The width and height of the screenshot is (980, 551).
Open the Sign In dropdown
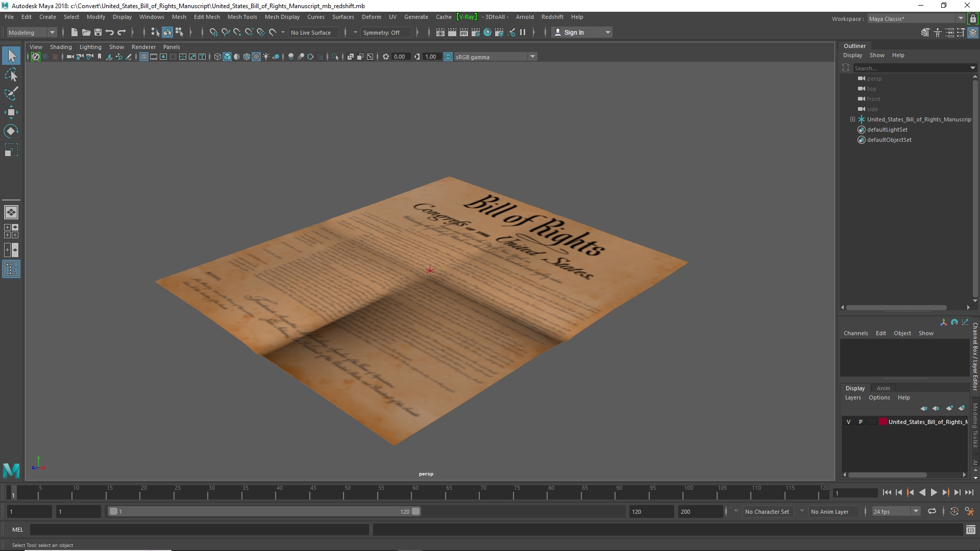click(582, 32)
